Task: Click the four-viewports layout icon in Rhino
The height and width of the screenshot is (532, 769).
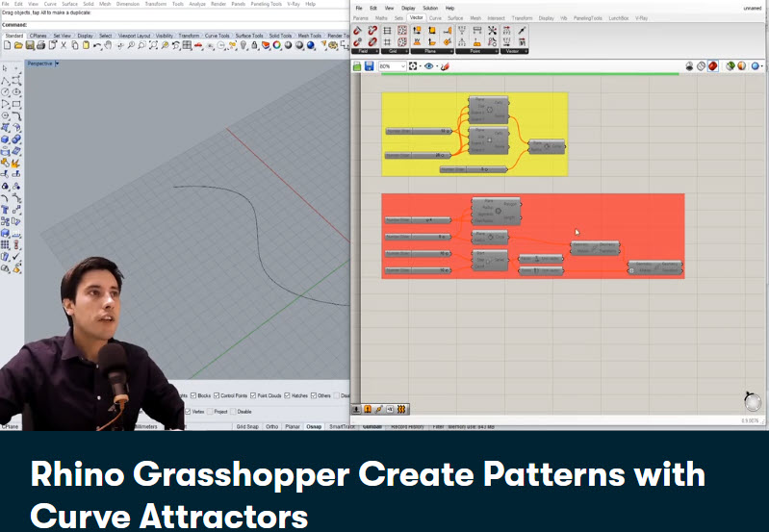Action: coord(187,45)
